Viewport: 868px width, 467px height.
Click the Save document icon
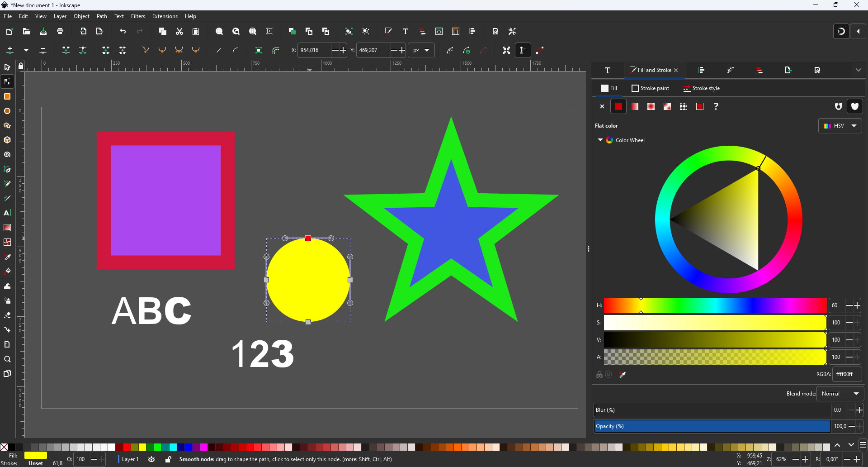click(x=43, y=31)
